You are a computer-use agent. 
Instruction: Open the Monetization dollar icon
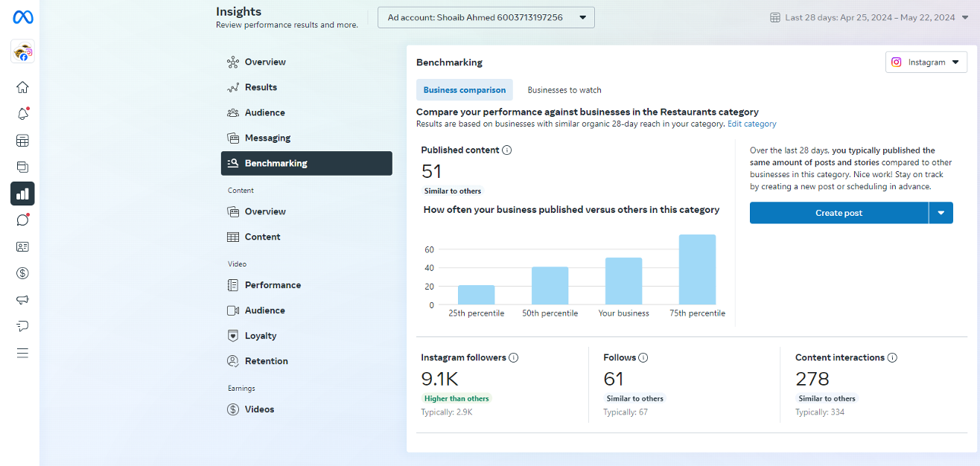22,273
